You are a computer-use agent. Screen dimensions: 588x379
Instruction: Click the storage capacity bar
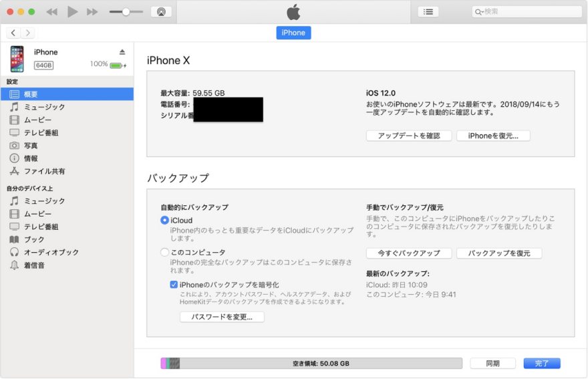(311, 364)
